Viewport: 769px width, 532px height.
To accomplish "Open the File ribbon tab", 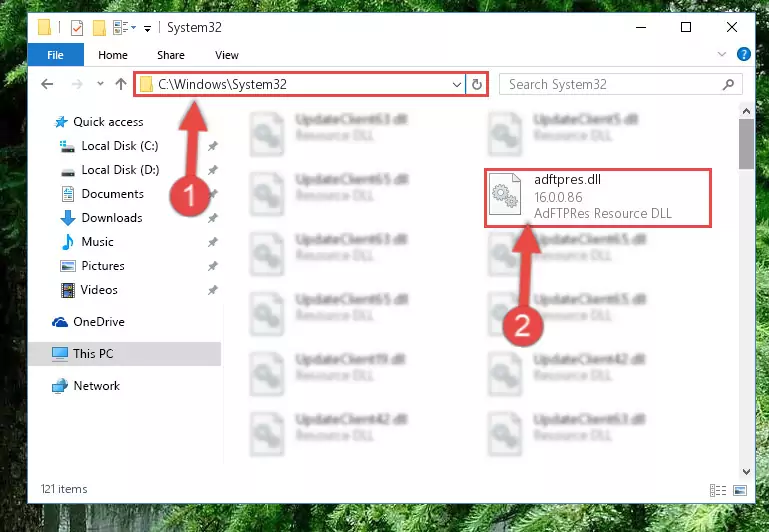I will tap(55, 55).
